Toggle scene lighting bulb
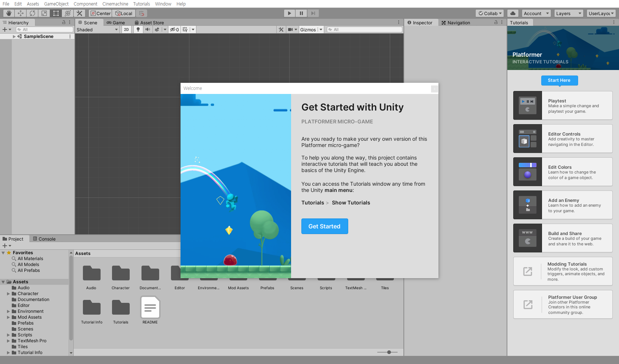The width and height of the screenshot is (619, 364). 138,29
